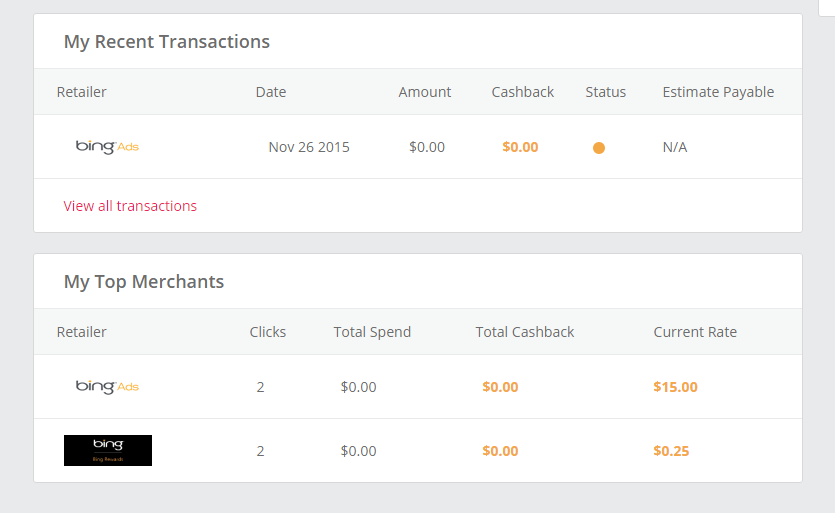Click the My Recent Transactions heading
The height and width of the screenshot is (513, 835).
[167, 42]
